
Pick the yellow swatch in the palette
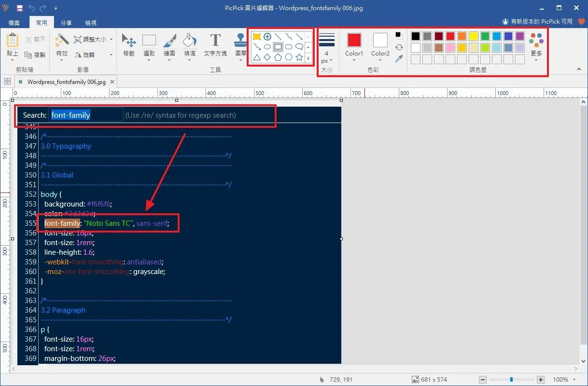[x=473, y=36]
